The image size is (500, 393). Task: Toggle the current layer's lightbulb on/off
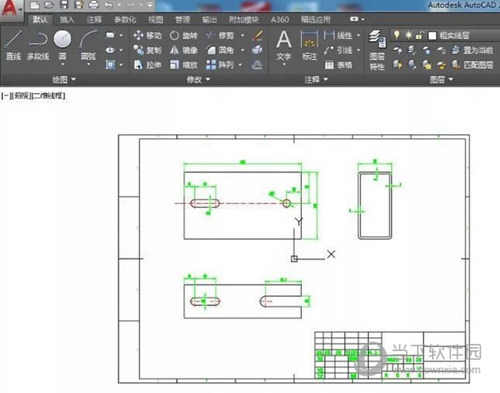pyautogui.click(x=397, y=35)
